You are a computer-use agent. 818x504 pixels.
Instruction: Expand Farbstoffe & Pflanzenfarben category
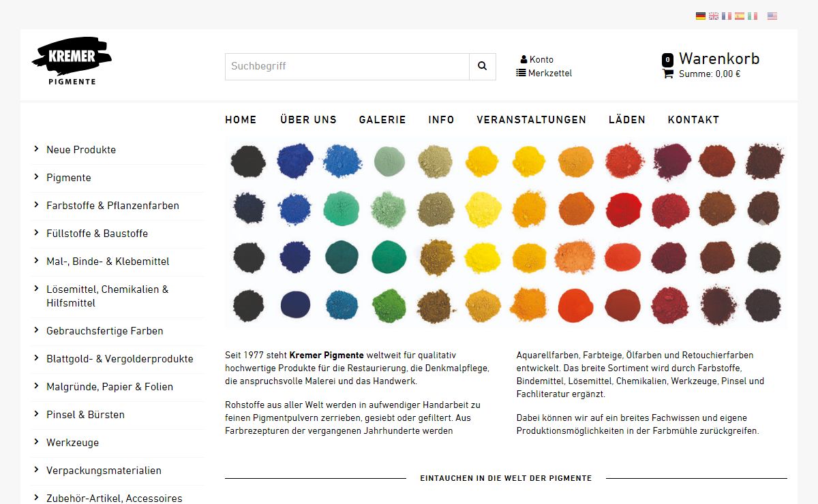point(112,206)
